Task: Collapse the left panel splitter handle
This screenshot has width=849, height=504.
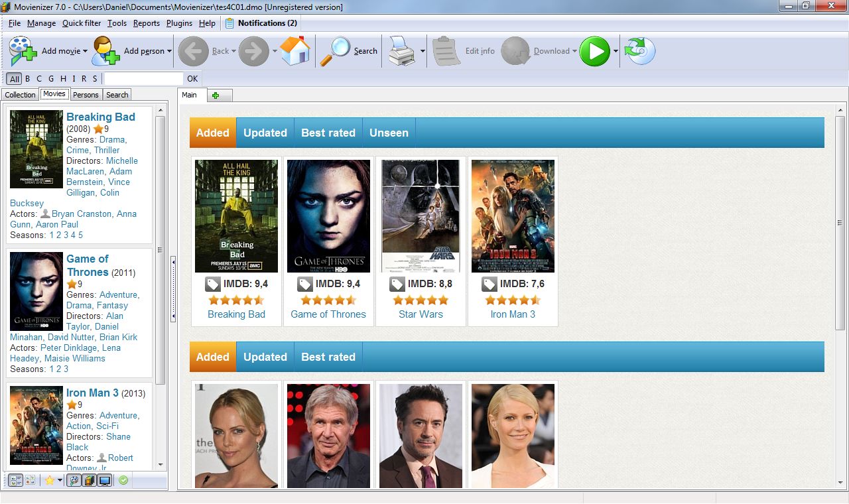Action: pos(173,289)
